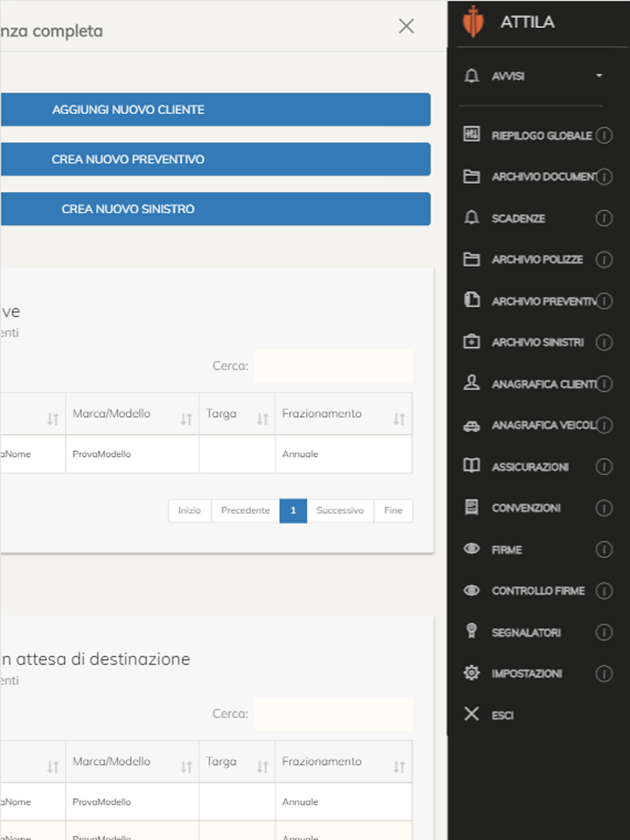This screenshot has height=840, width=630.
Task: Expand the Avvisi dropdown arrow
Action: pos(599,75)
